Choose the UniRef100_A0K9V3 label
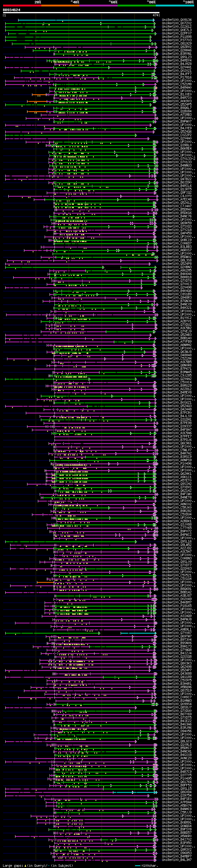Screen dimensions: 197x868 (177, 101)
